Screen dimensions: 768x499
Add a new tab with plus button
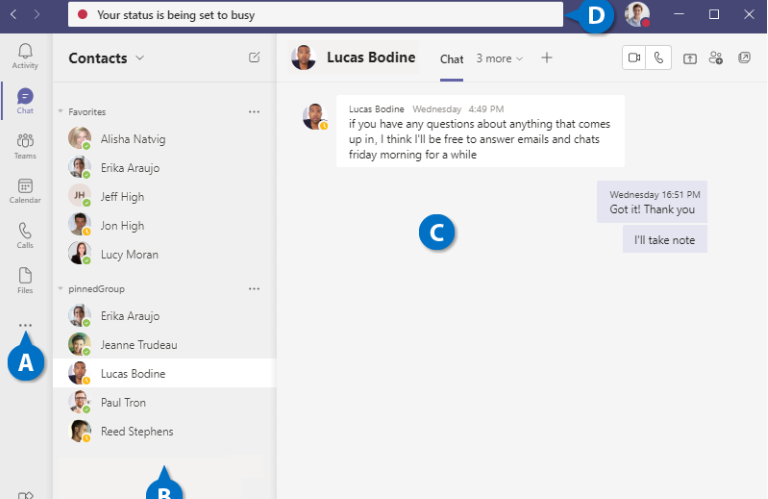(x=547, y=58)
